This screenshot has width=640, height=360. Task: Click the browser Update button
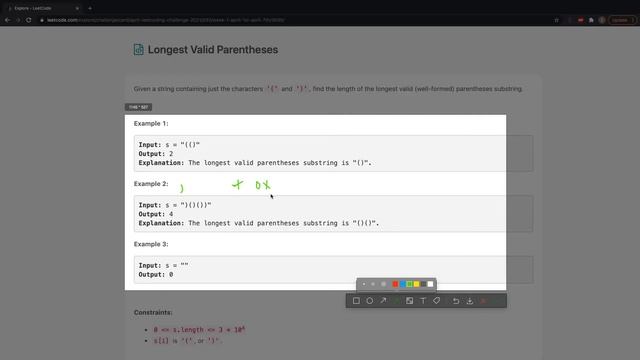pos(622,20)
